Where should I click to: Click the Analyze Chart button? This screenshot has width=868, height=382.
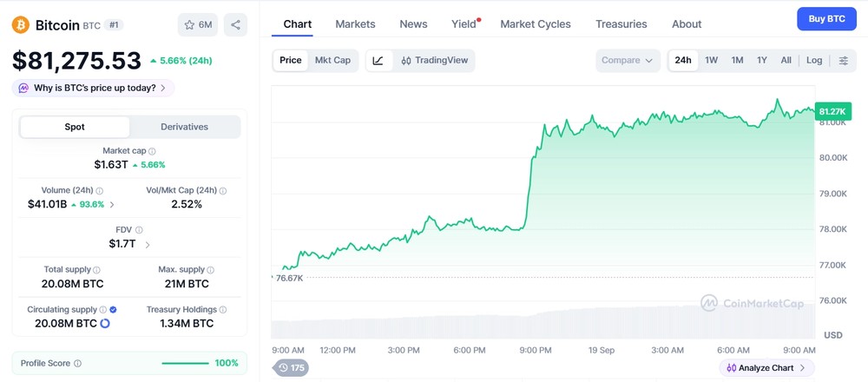click(x=766, y=367)
